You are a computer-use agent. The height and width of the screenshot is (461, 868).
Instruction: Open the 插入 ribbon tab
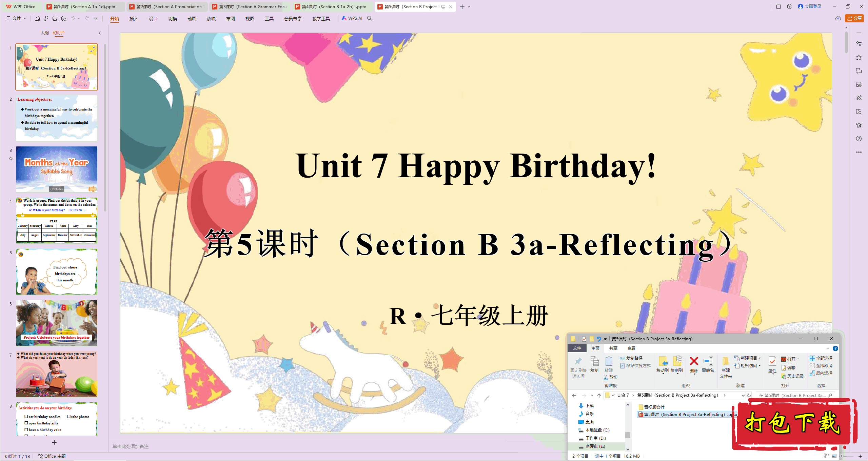pos(134,18)
